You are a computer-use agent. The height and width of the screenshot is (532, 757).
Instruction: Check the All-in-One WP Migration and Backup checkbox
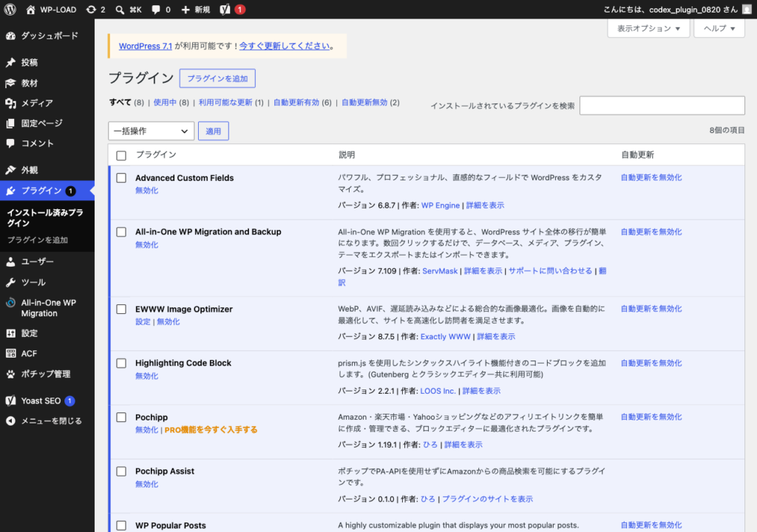tap(121, 232)
